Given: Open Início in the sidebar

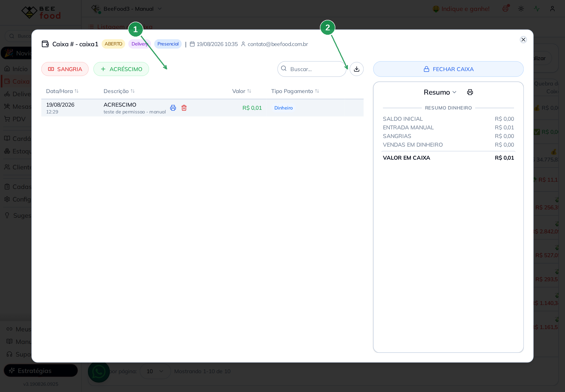Looking at the screenshot, I should (x=16, y=69).
